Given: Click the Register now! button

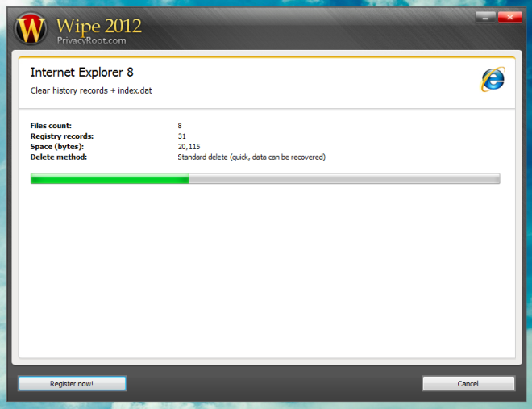Looking at the screenshot, I should click(x=72, y=383).
